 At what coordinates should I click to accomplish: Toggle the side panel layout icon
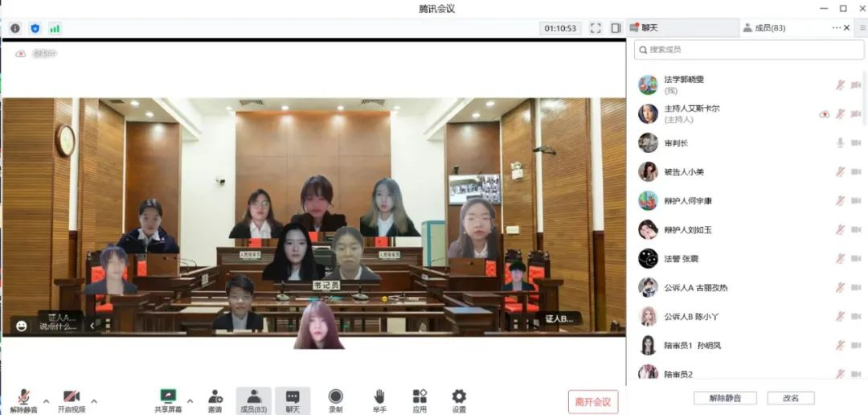[x=616, y=28]
